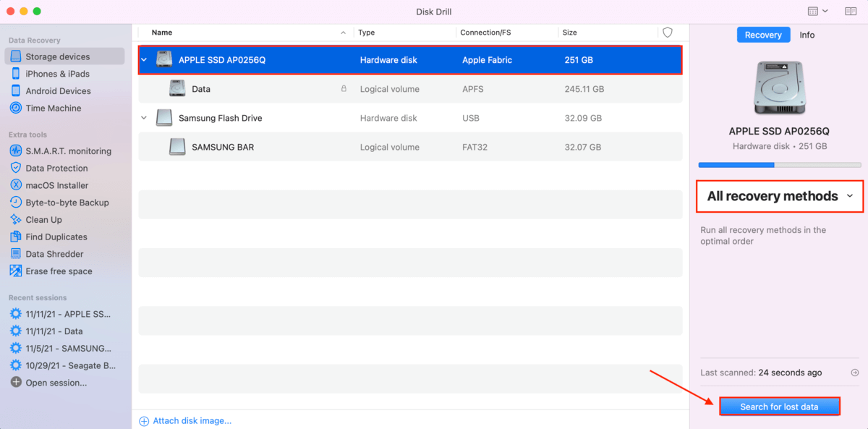Click Samsung Flash Drive disk icon

165,118
